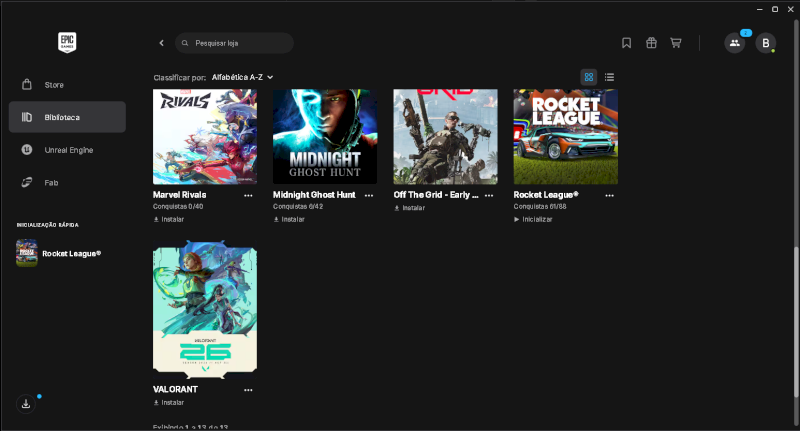Open the friends list icon

coord(735,43)
